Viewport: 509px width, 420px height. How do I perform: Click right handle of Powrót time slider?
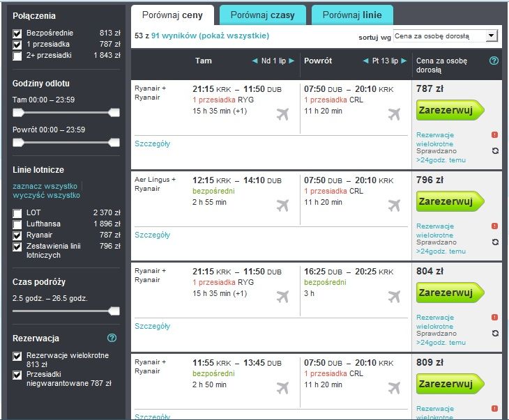click(x=114, y=142)
